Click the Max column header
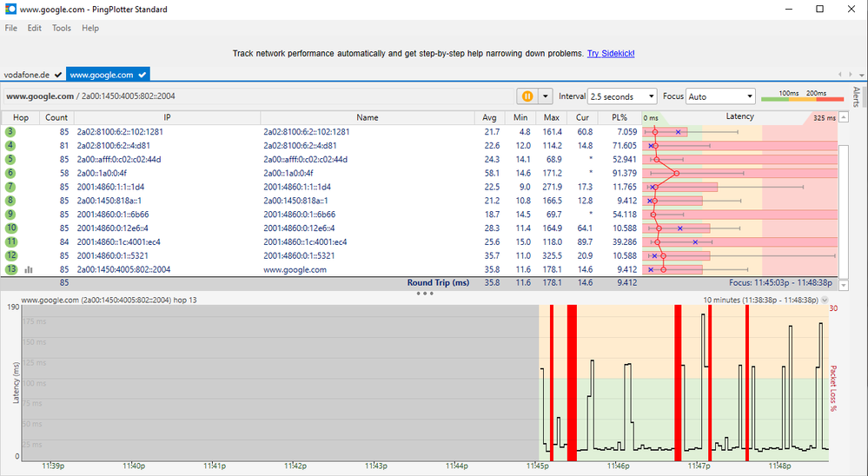 coord(552,117)
